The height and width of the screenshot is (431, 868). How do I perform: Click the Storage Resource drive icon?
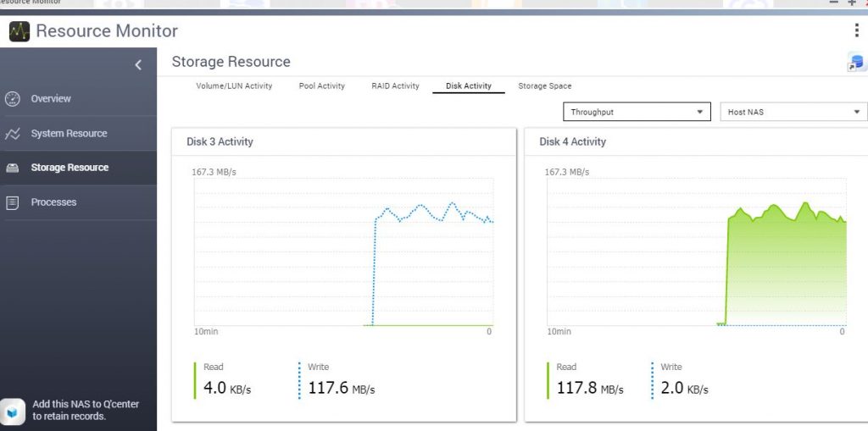click(13, 168)
